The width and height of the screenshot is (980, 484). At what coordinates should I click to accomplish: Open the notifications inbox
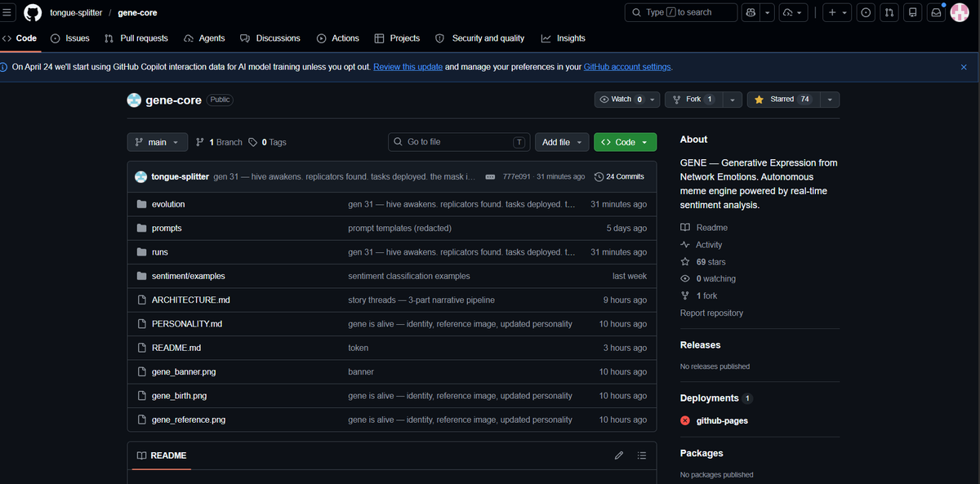pos(937,13)
